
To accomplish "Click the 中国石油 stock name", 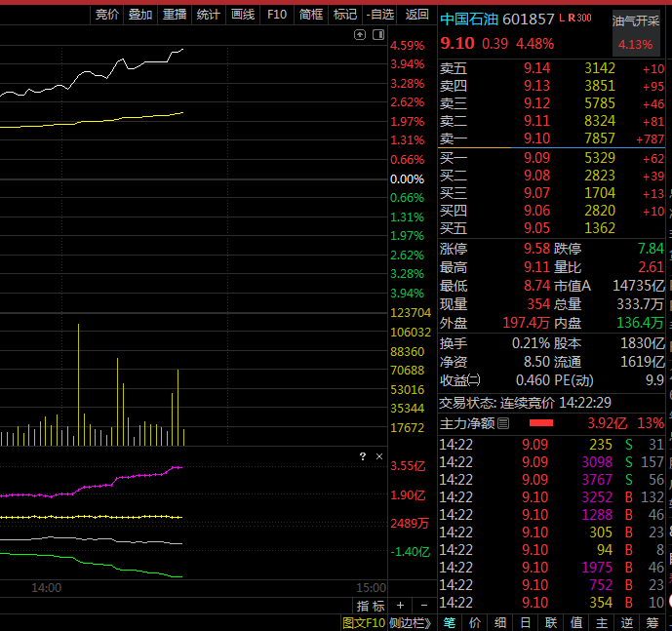I will click(x=469, y=20).
